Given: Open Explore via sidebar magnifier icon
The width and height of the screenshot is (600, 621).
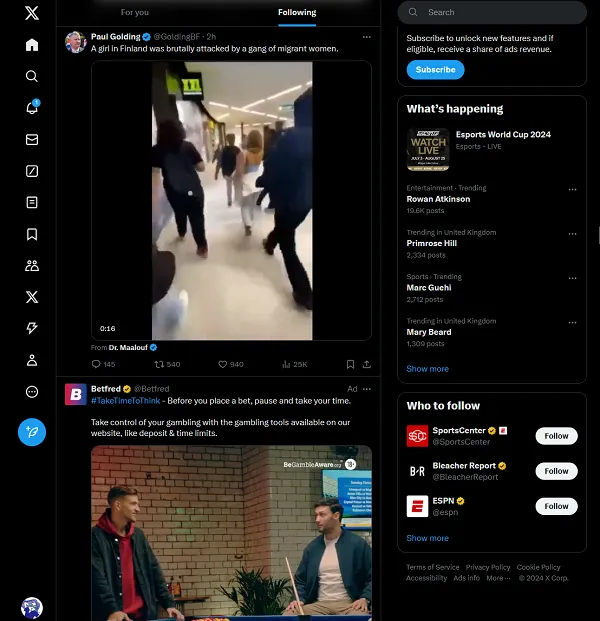Looking at the screenshot, I should (32, 76).
